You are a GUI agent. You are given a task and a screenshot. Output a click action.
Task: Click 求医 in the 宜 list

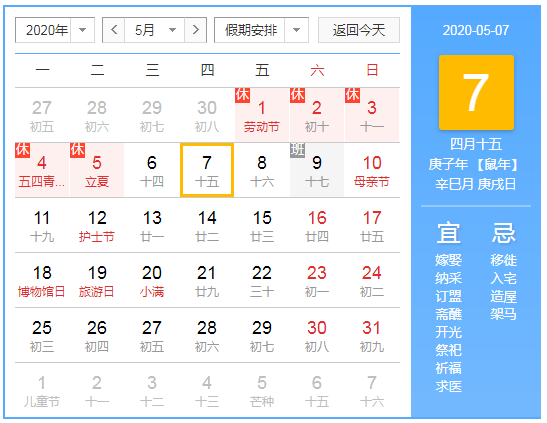(x=449, y=386)
